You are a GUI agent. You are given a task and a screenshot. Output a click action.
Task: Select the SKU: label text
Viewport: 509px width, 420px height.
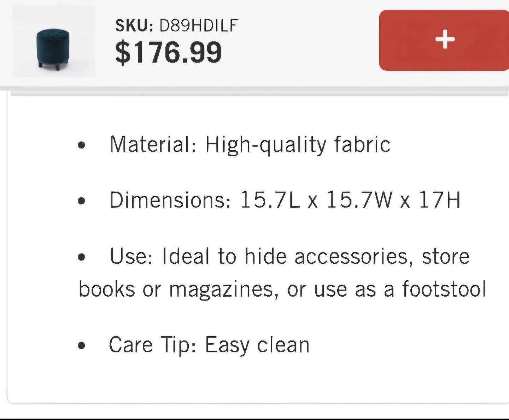134,25
